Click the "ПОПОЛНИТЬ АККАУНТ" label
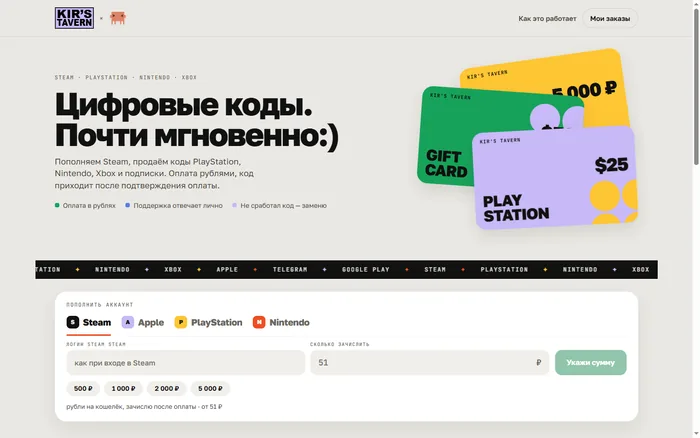Screen dimensions: 700x438 [100, 305]
